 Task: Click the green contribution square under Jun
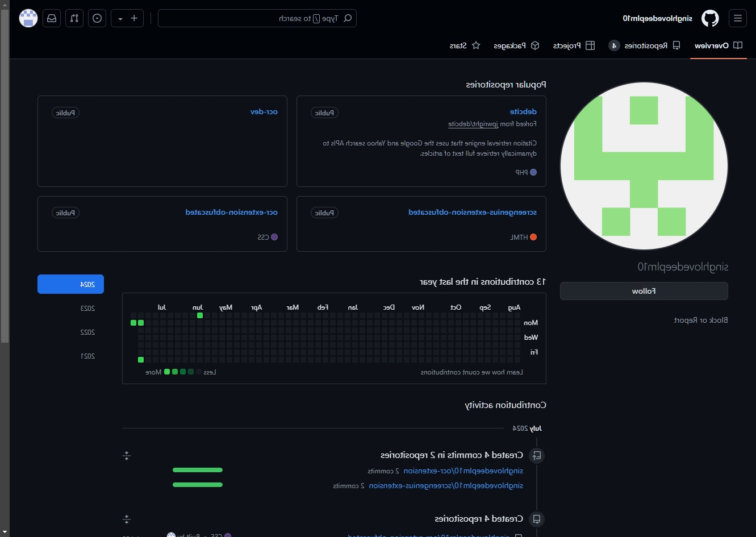click(x=200, y=315)
